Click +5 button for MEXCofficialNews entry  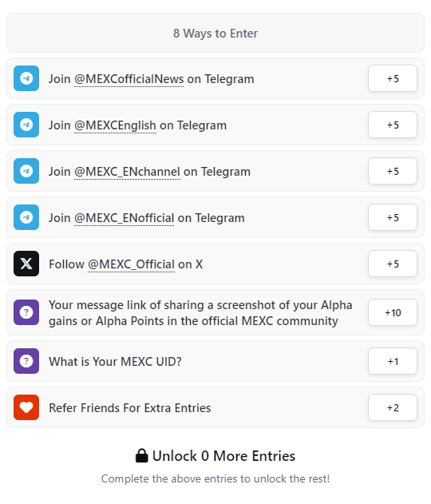pos(393,78)
